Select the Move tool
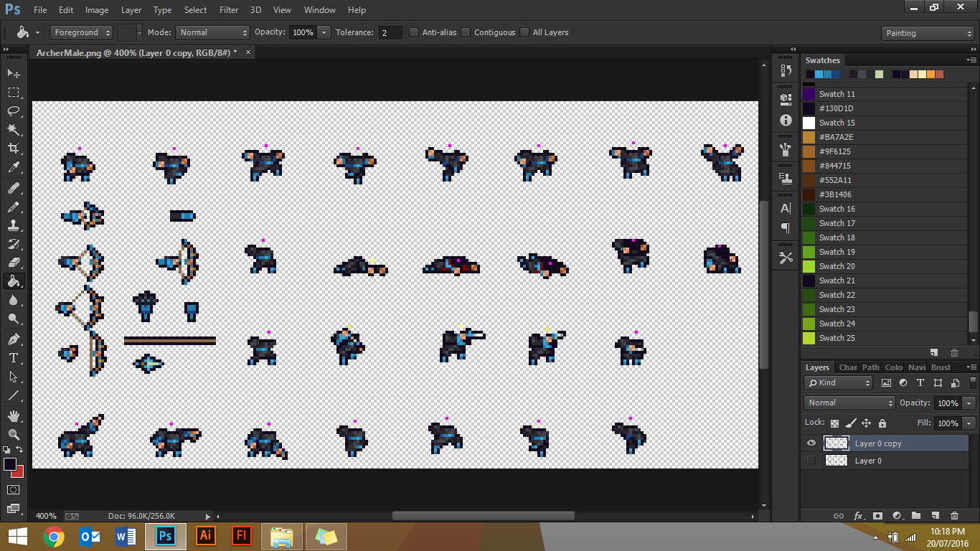The height and width of the screenshot is (551, 980). pyautogui.click(x=14, y=73)
